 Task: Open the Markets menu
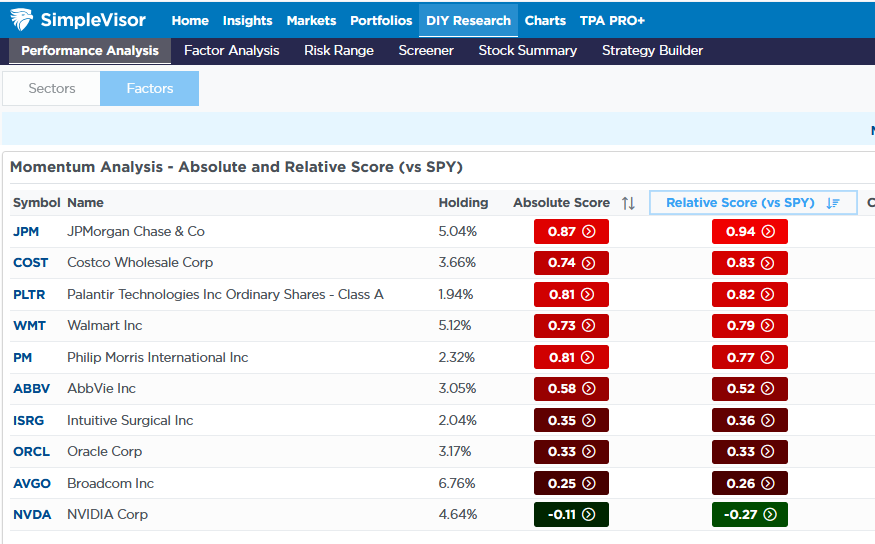tap(311, 21)
